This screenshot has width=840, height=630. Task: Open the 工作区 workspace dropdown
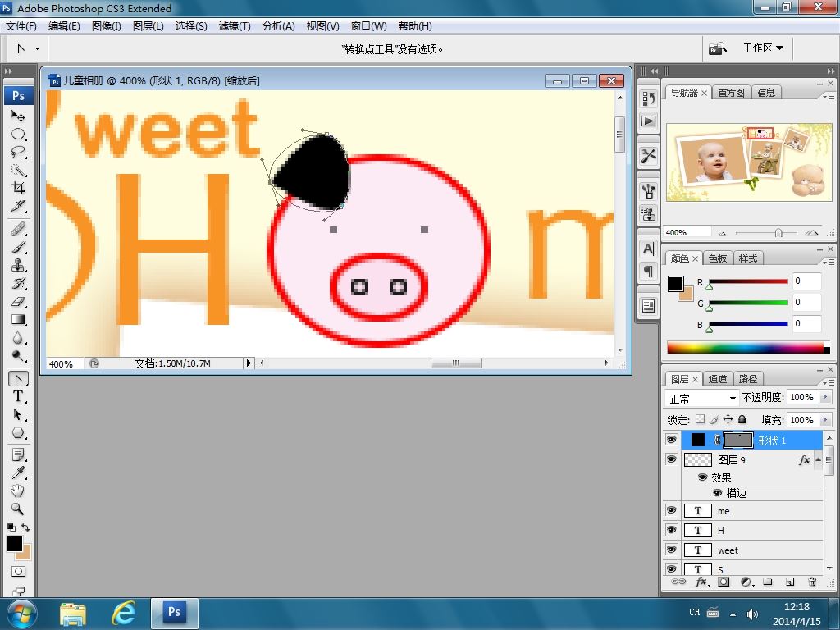pyautogui.click(x=762, y=48)
